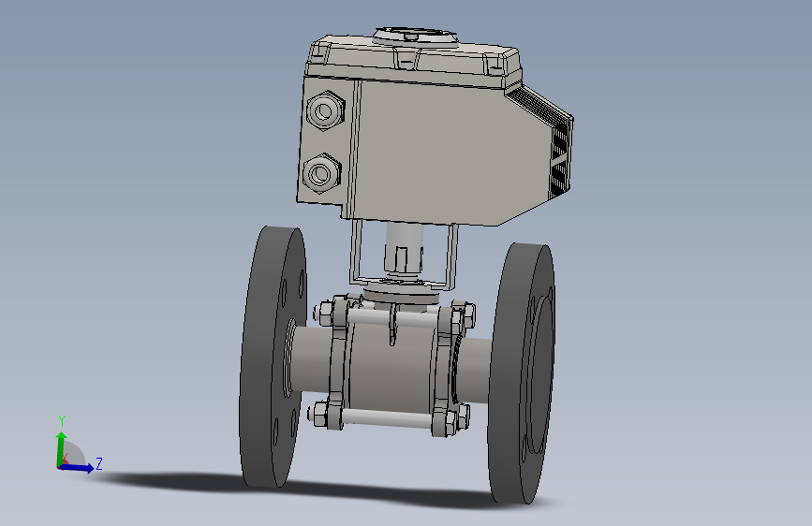Select the round position indicator atop the actuator
Screen dimensions: 812x526
coord(416,37)
